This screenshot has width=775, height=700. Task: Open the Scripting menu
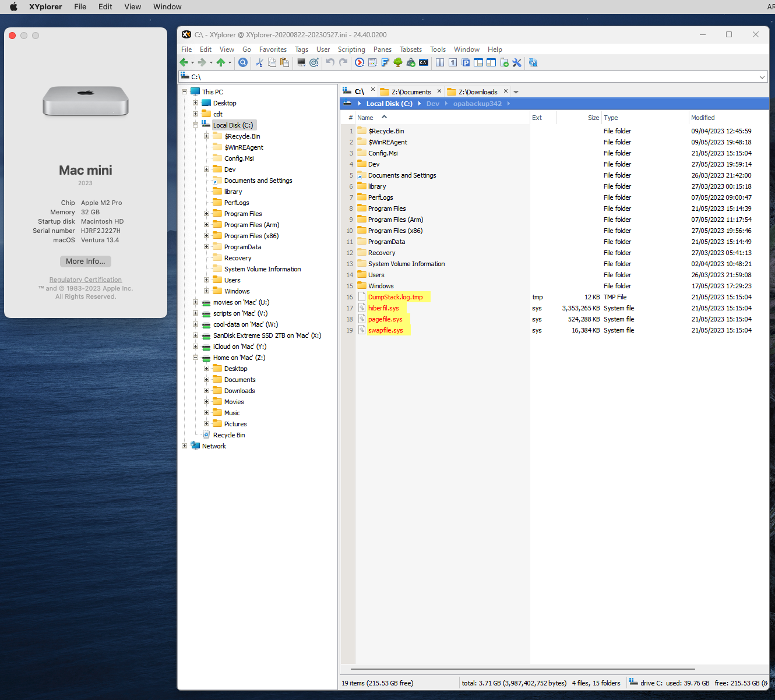pyautogui.click(x=351, y=50)
